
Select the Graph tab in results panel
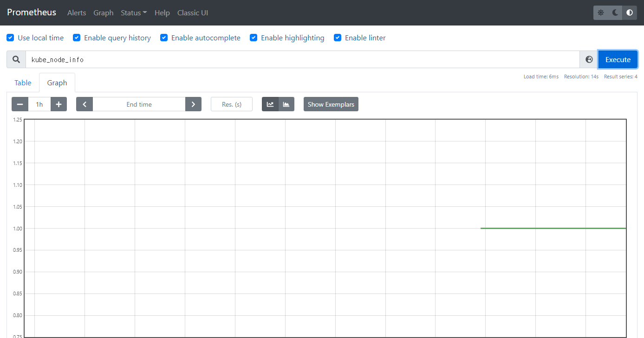(57, 83)
